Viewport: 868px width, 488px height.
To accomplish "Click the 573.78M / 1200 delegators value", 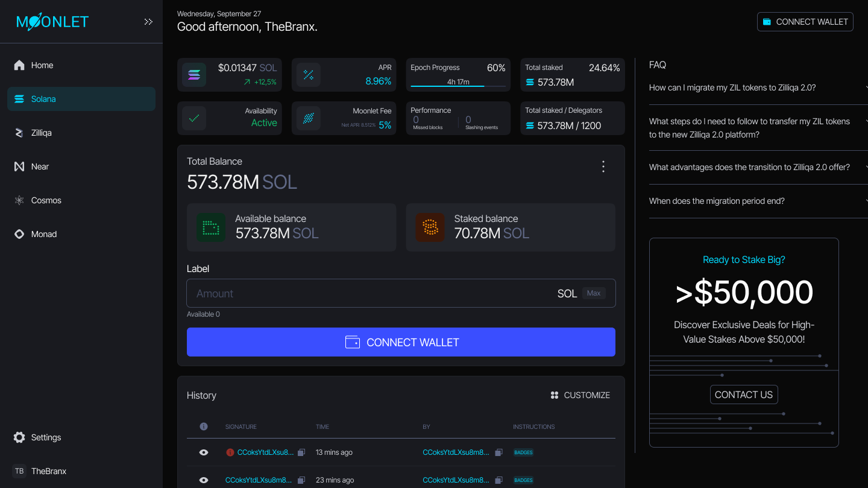I will tap(569, 125).
